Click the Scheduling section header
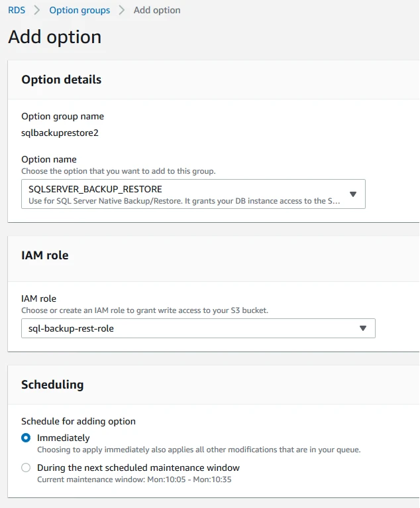This screenshot has width=420, height=508. point(52,385)
